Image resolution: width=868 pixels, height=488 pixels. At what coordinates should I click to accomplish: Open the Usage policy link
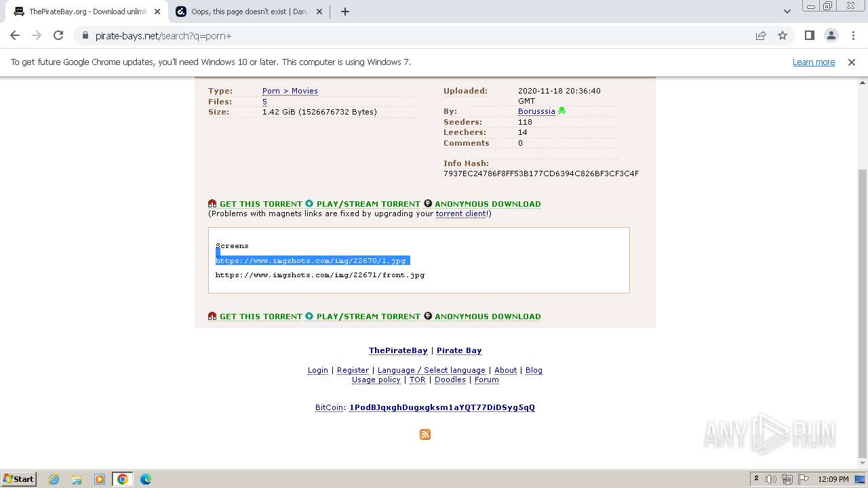[x=376, y=380]
